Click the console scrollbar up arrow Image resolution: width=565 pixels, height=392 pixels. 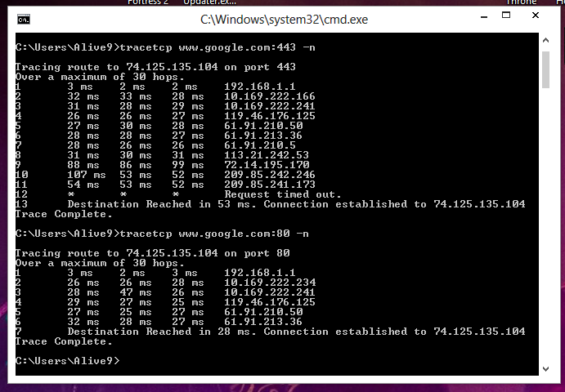(x=545, y=40)
